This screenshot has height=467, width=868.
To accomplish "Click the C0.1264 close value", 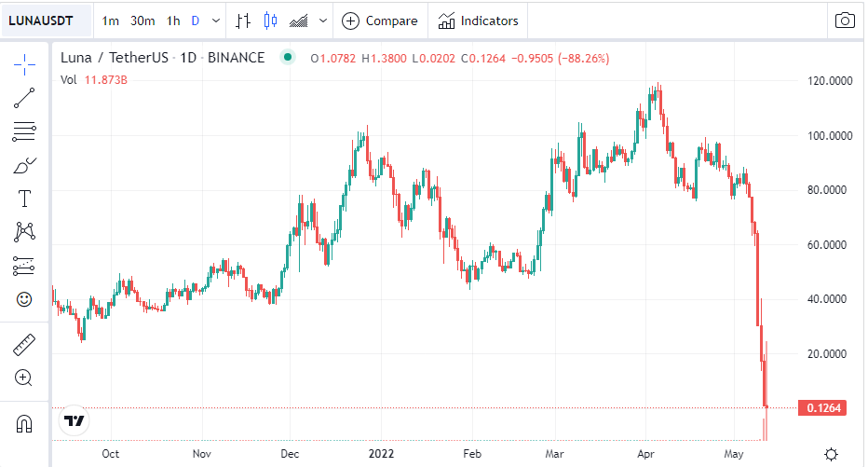I will 483,58.
